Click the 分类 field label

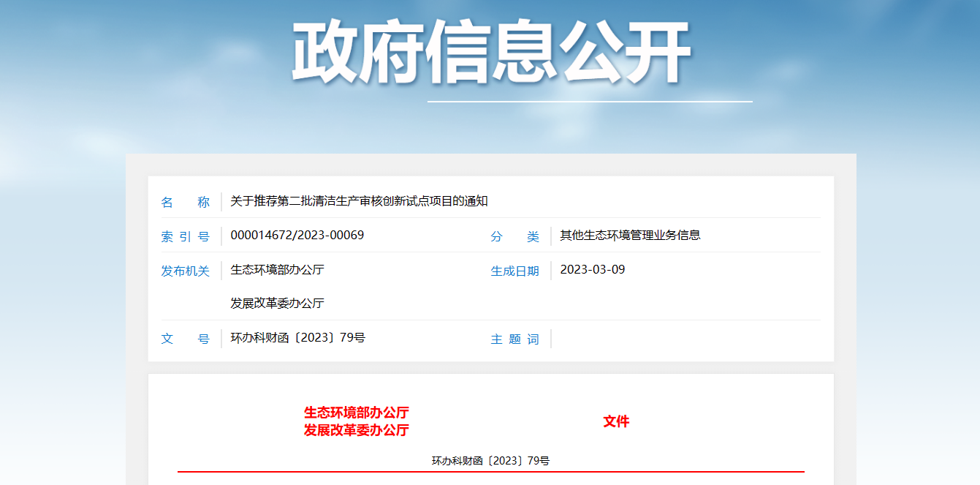[x=514, y=236]
